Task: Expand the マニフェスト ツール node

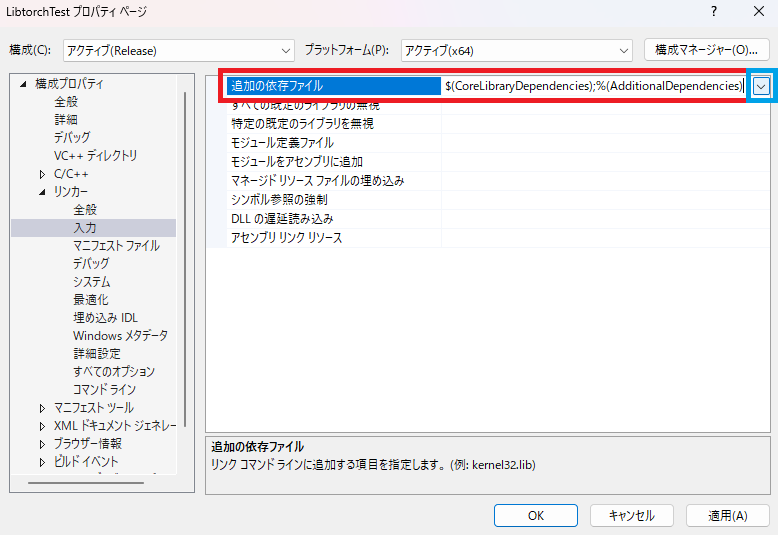Action: coord(42,408)
